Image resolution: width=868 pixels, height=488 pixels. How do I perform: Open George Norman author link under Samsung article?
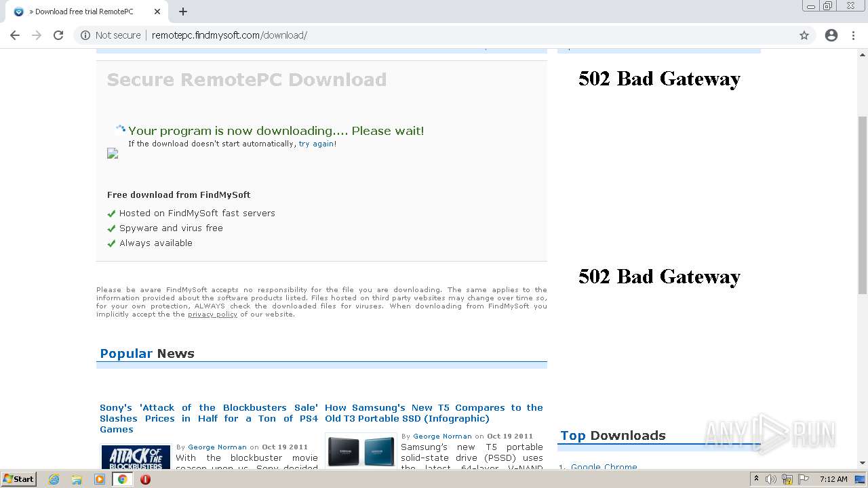pyautogui.click(x=442, y=436)
